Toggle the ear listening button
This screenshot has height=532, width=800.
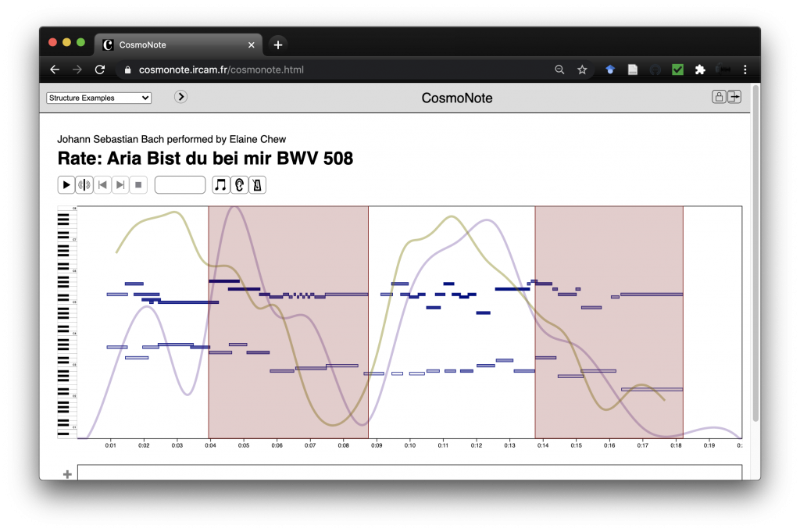click(x=239, y=184)
